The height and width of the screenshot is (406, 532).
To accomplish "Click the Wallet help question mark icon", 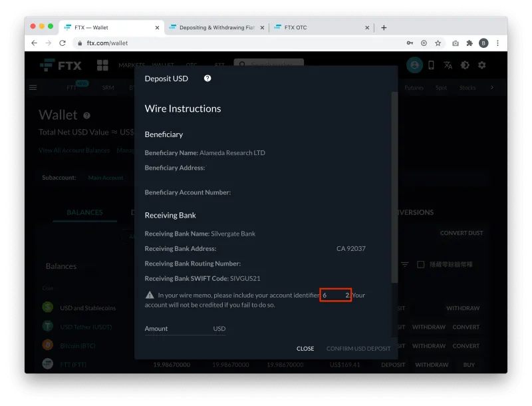I will 87,116.
